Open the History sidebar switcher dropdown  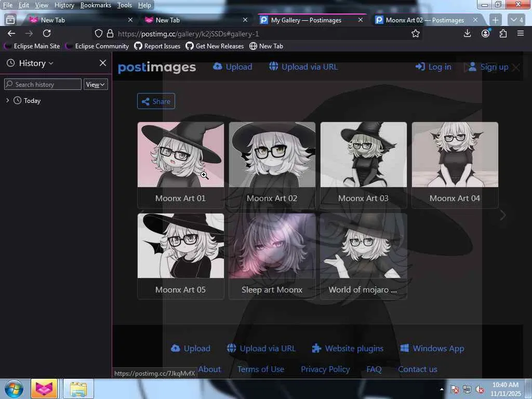click(36, 63)
